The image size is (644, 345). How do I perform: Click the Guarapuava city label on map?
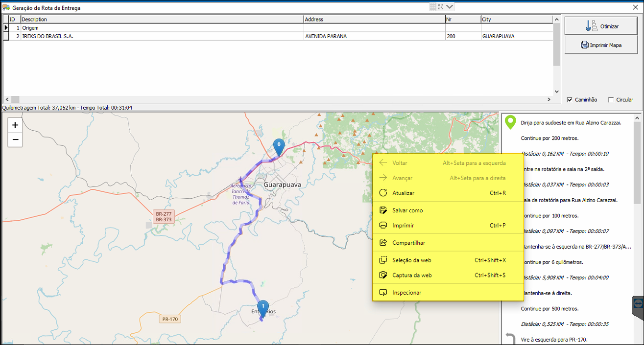(282, 185)
